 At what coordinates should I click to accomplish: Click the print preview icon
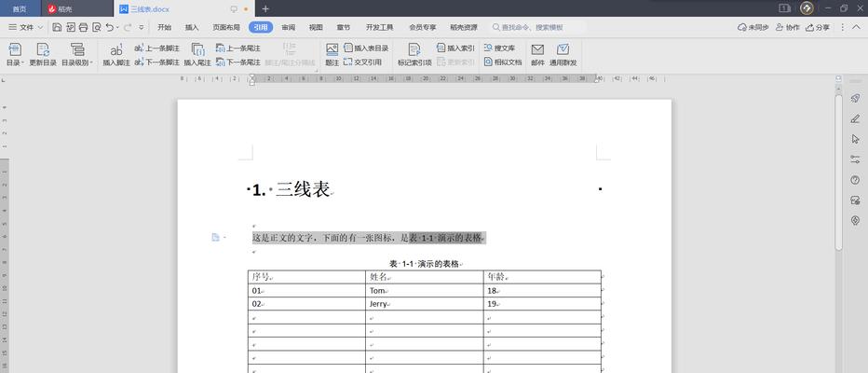97,27
